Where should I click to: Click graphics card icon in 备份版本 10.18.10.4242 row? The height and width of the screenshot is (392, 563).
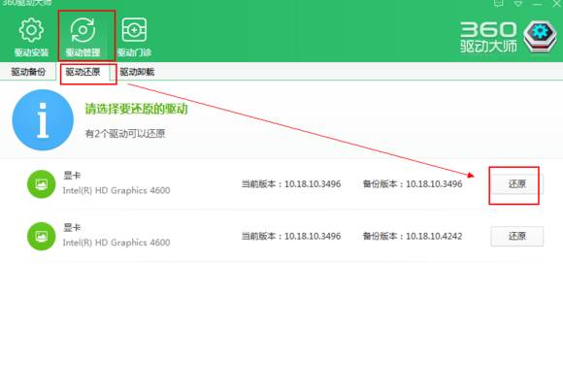point(42,236)
